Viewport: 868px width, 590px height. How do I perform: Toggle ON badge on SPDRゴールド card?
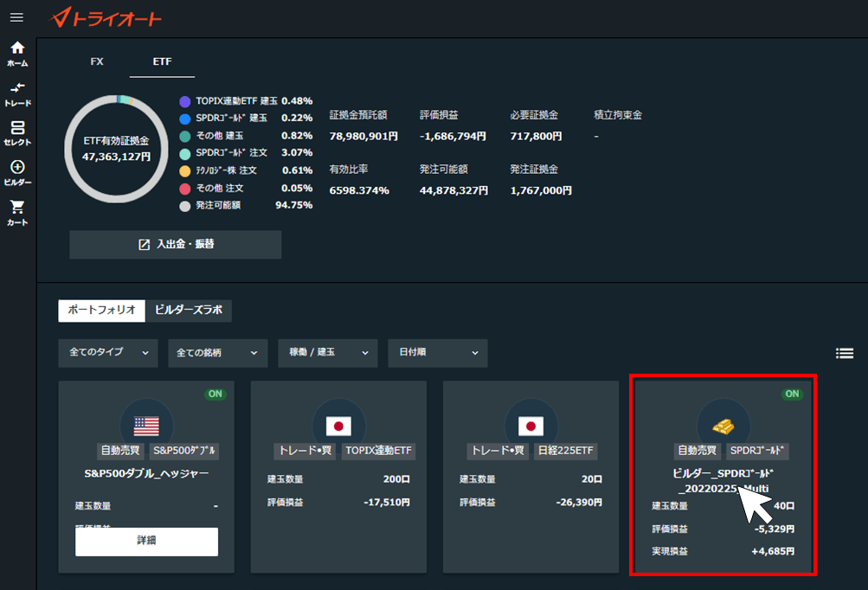(x=792, y=394)
